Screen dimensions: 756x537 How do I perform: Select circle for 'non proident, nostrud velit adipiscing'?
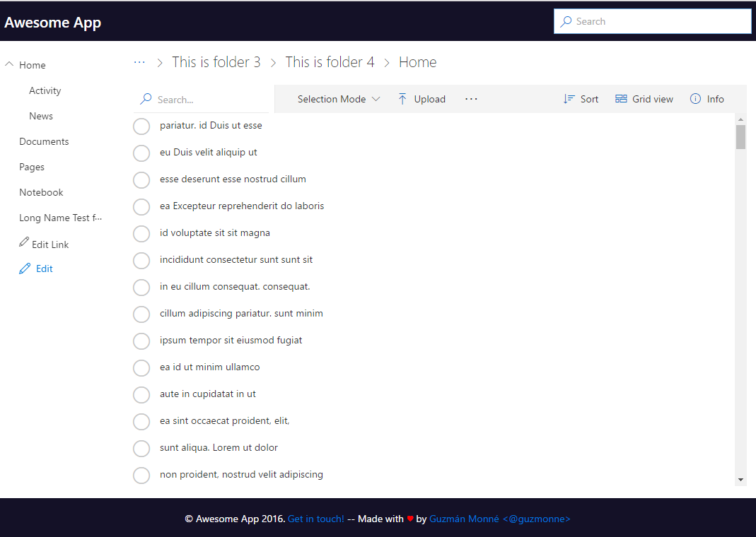[141, 476]
